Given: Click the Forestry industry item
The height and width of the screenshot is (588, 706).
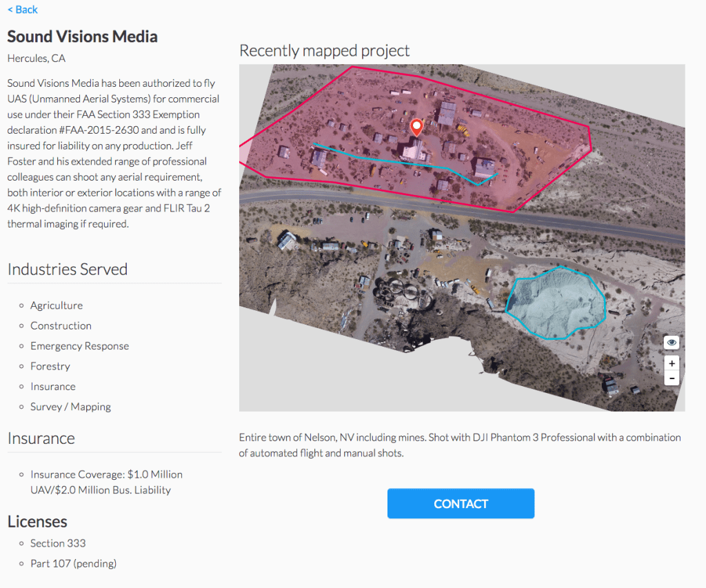Looking at the screenshot, I should pyautogui.click(x=50, y=366).
